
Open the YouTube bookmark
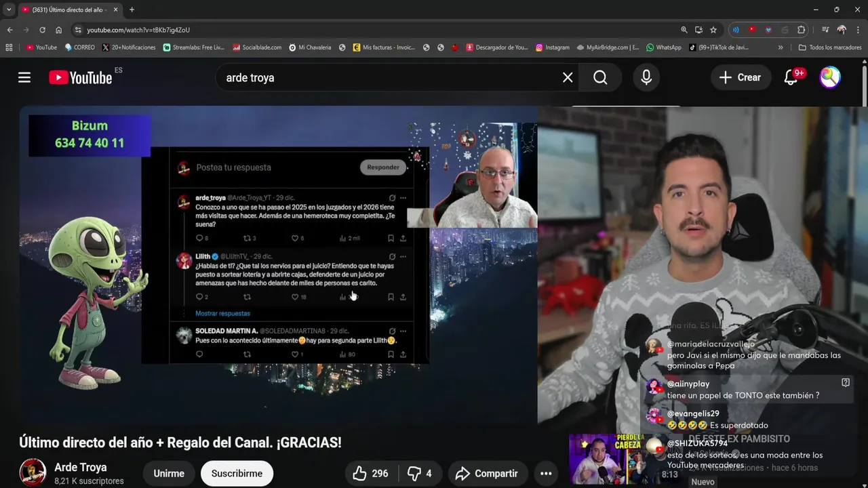pyautogui.click(x=41, y=47)
